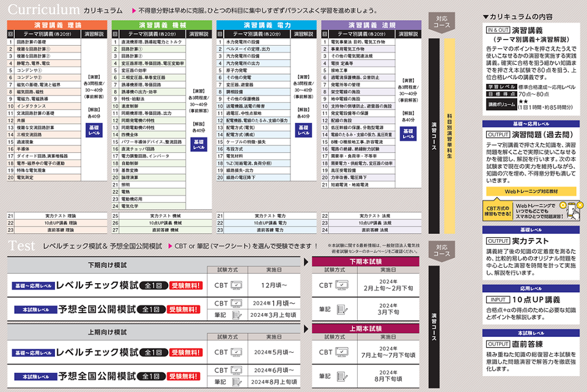Click pencil-and-paper icon beside 2024年3月上旬頃
This screenshot has width=587, height=392.
(x=236, y=314)
